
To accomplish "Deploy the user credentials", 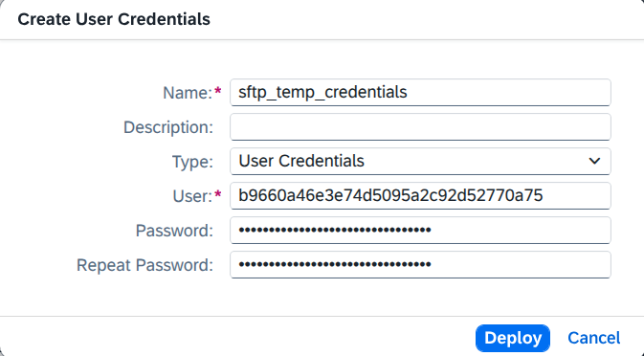I will pos(513,338).
